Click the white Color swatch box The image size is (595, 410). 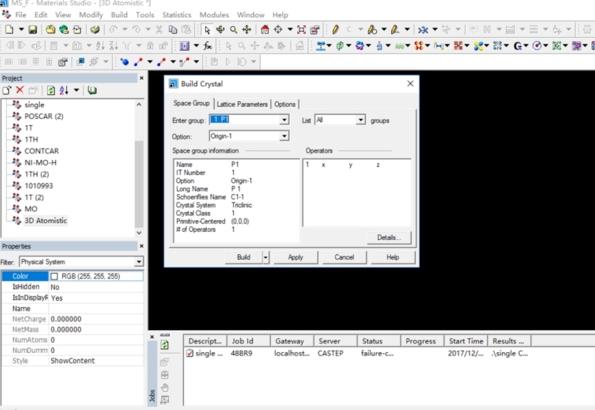[x=54, y=276]
